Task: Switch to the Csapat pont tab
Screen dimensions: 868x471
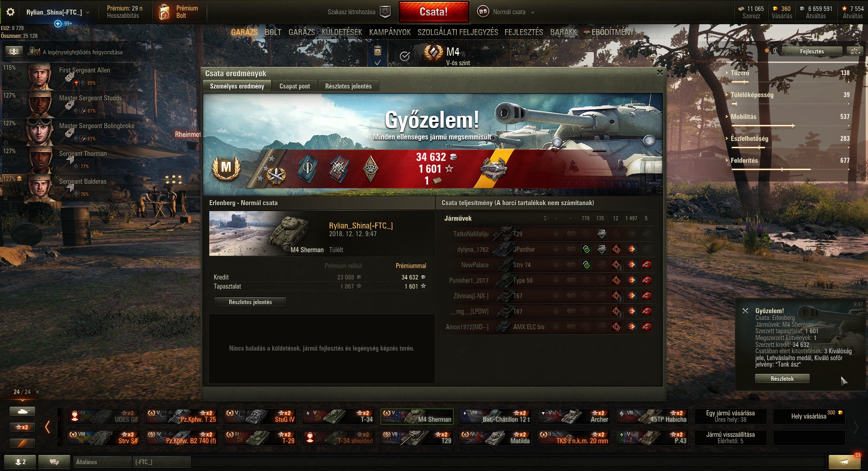Action: tap(294, 86)
